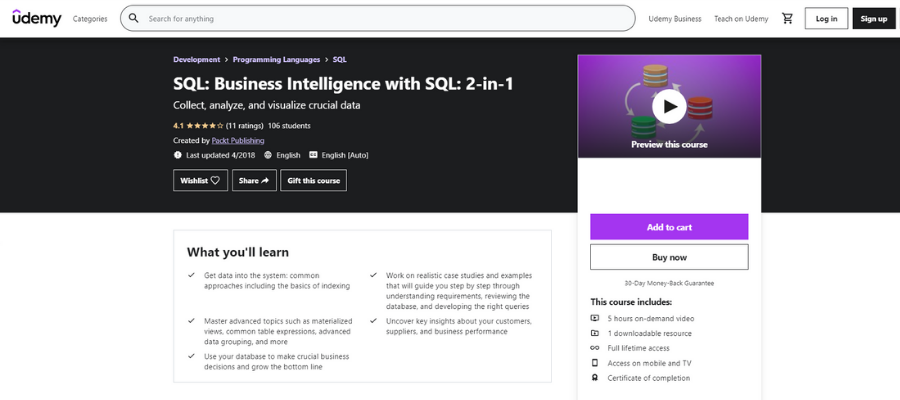Focus the Search for anything field

point(378,18)
